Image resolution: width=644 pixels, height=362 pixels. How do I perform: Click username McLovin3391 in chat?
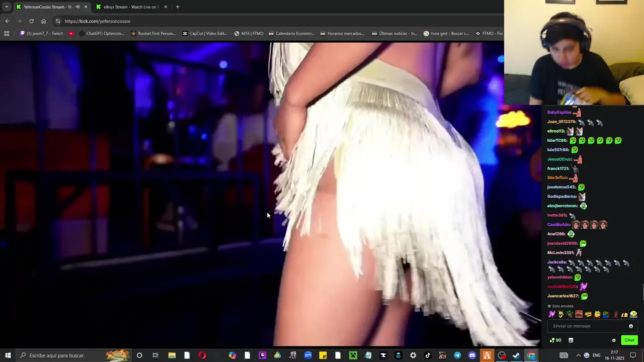(560, 253)
